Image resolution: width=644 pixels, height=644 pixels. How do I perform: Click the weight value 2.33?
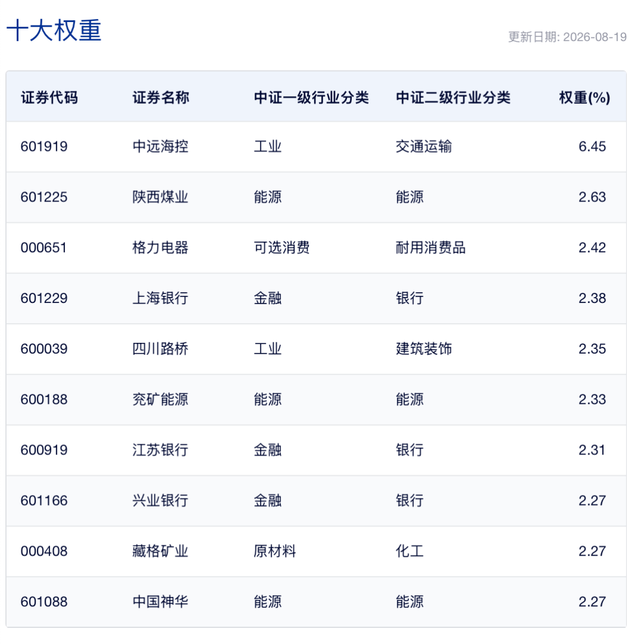[592, 400]
